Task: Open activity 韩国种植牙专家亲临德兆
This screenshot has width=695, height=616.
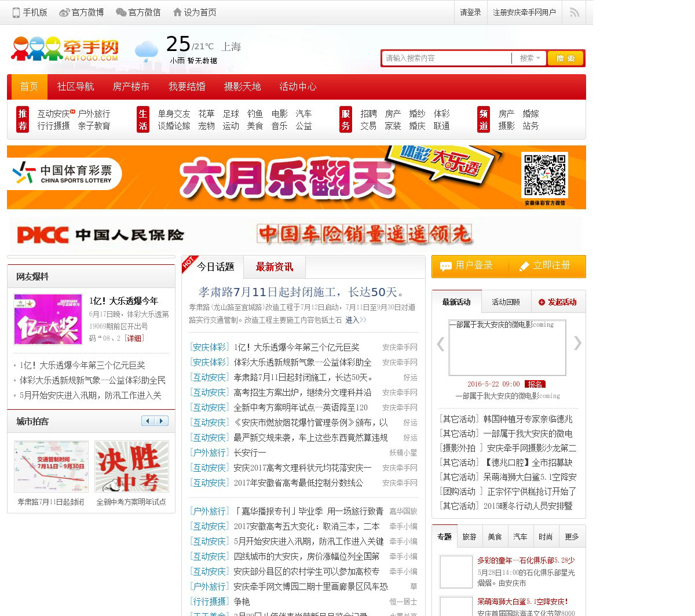Action: (x=528, y=419)
